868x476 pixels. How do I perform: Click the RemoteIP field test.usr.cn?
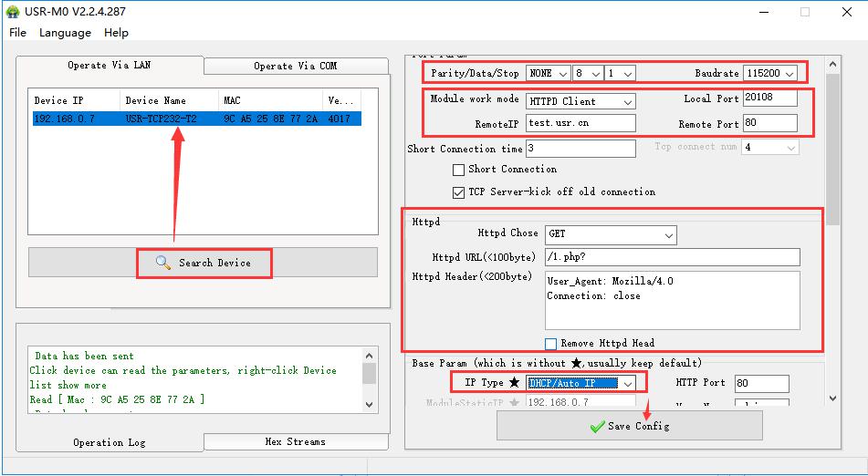tap(580, 123)
